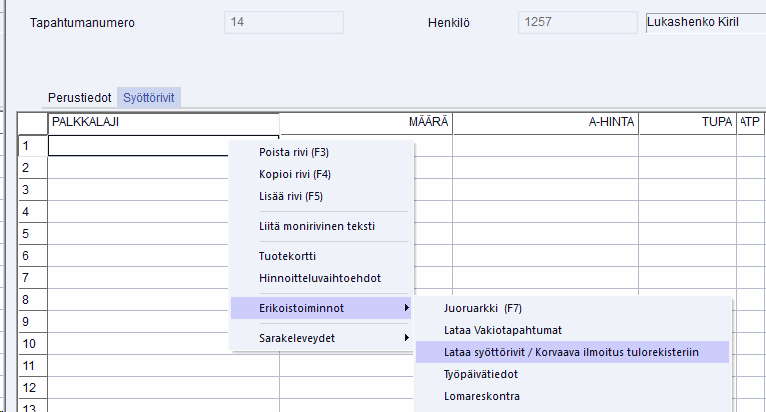This screenshot has height=412, width=766.
Task: Select row header number 5 in grid
Action: [x=32, y=233]
